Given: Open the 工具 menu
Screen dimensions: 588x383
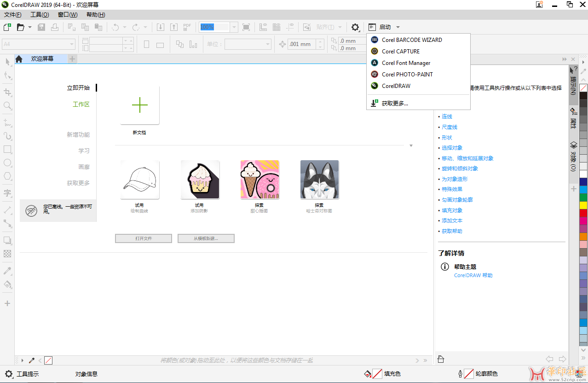Looking at the screenshot, I should [40, 15].
